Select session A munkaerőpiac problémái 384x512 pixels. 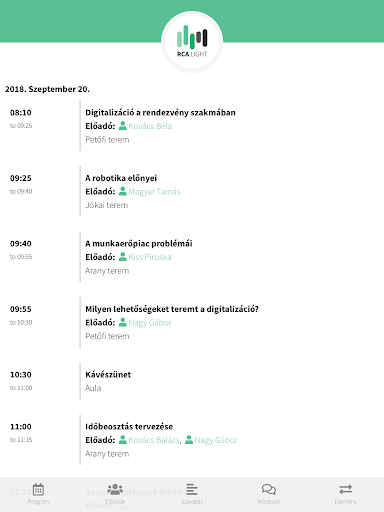point(139,243)
